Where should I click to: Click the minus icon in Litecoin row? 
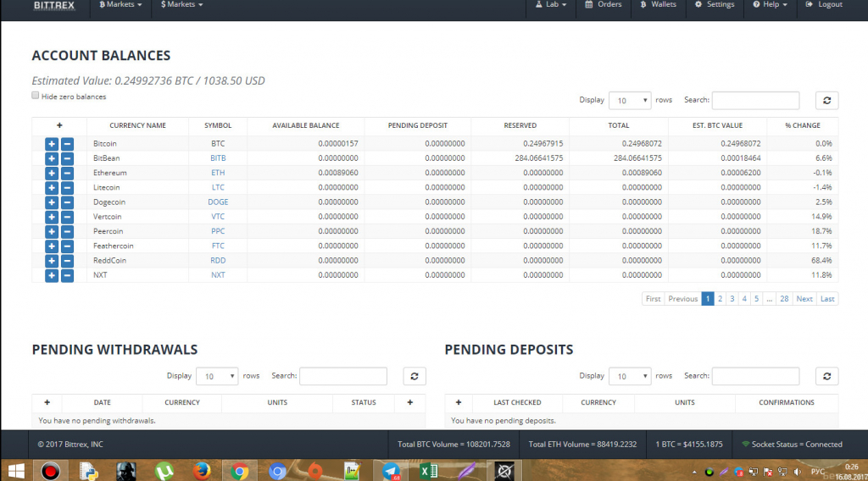coord(67,187)
